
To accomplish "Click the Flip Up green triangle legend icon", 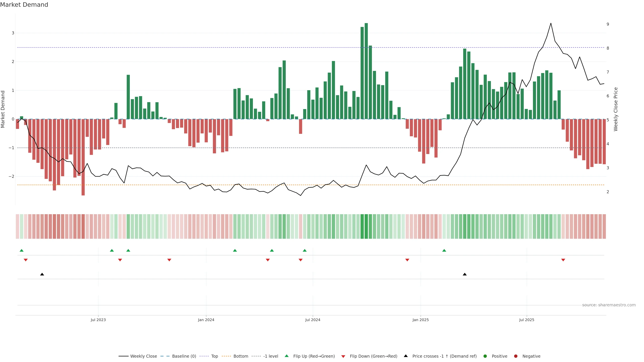I will click(286, 356).
